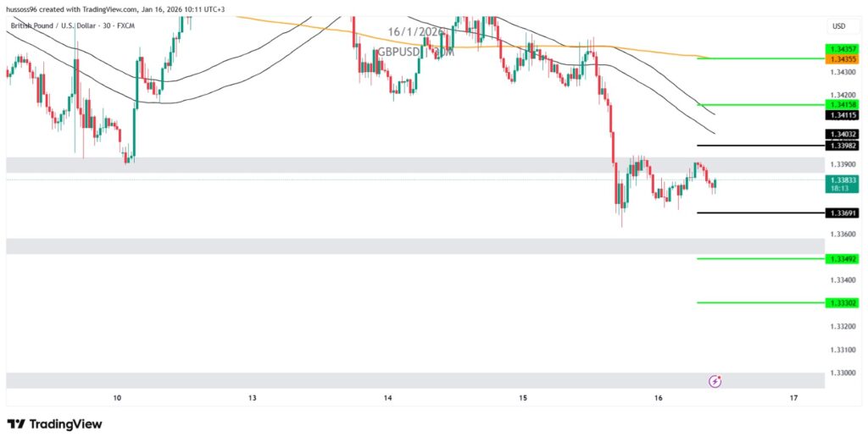Select the green 1.33302 target label
Image resolution: width=868 pixels, height=442 pixels.
click(843, 302)
